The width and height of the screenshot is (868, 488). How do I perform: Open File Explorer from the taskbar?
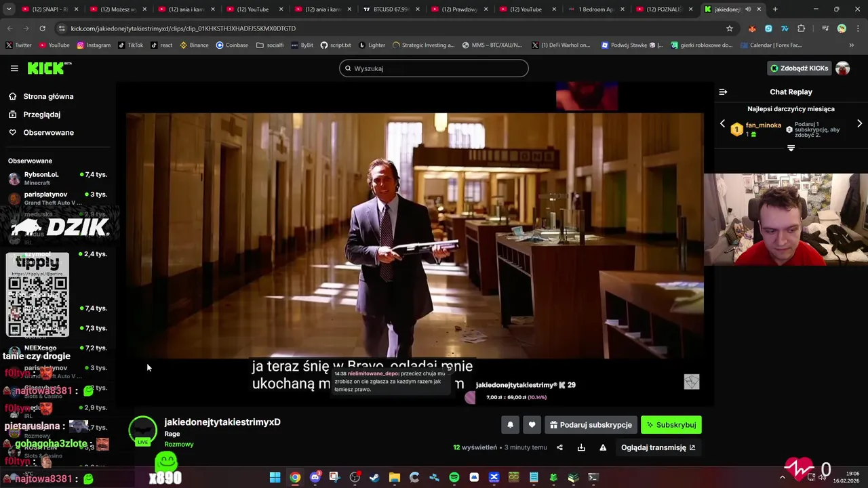click(395, 477)
